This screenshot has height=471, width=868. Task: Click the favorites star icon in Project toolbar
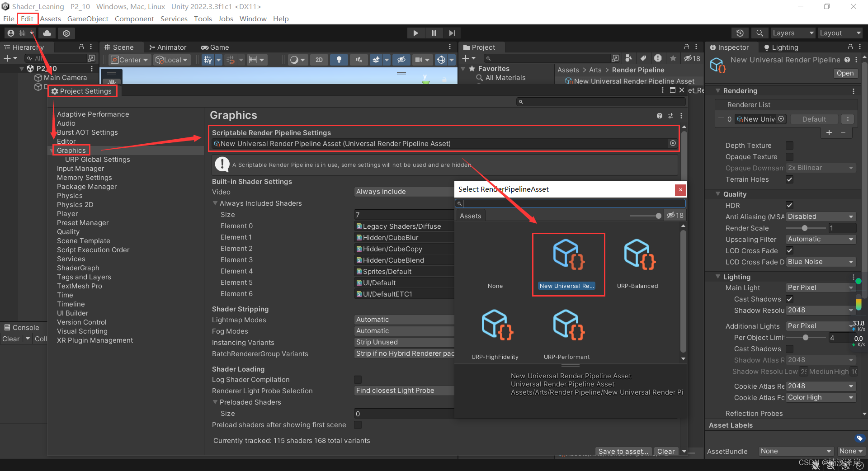click(673, 58)
